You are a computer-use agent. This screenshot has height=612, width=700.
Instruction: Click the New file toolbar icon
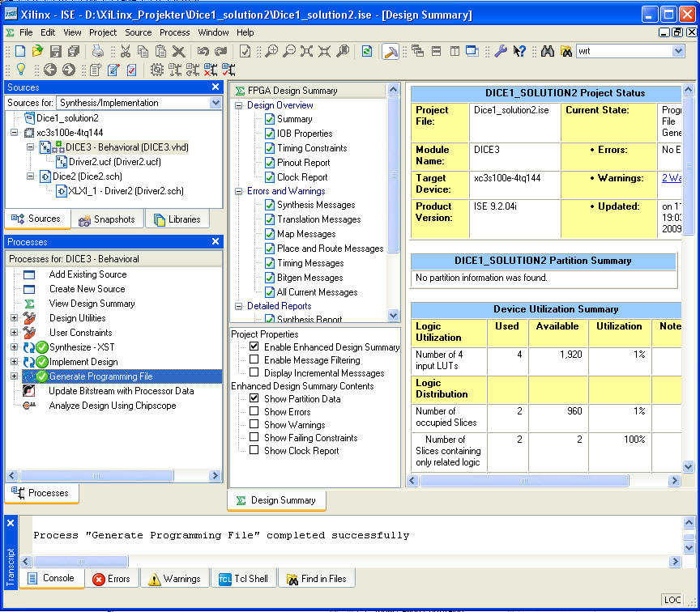tap(20, 51)
